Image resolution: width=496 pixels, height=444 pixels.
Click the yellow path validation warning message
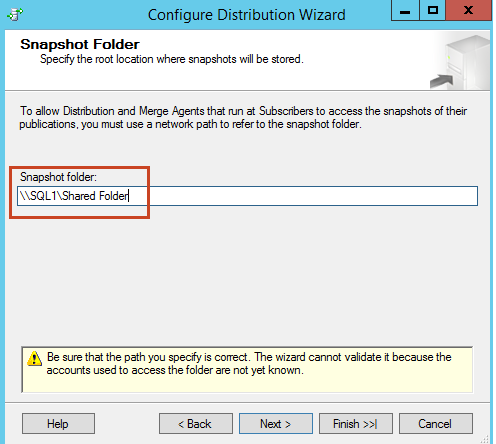point(249,363)
